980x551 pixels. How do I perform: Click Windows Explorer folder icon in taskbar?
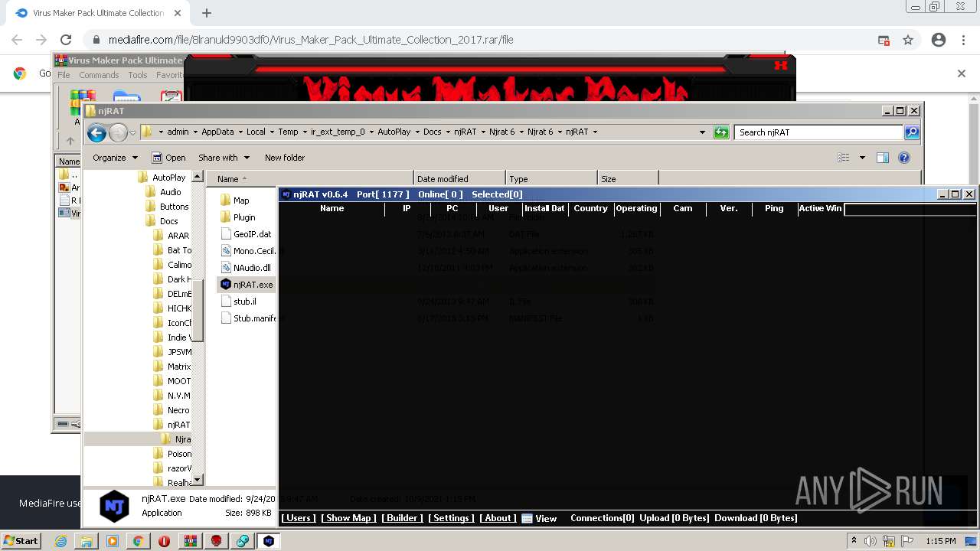coord(87,541)
